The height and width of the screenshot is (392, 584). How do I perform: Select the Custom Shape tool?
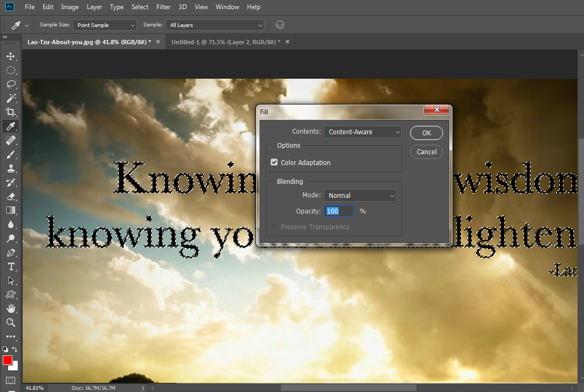[11, 294]
